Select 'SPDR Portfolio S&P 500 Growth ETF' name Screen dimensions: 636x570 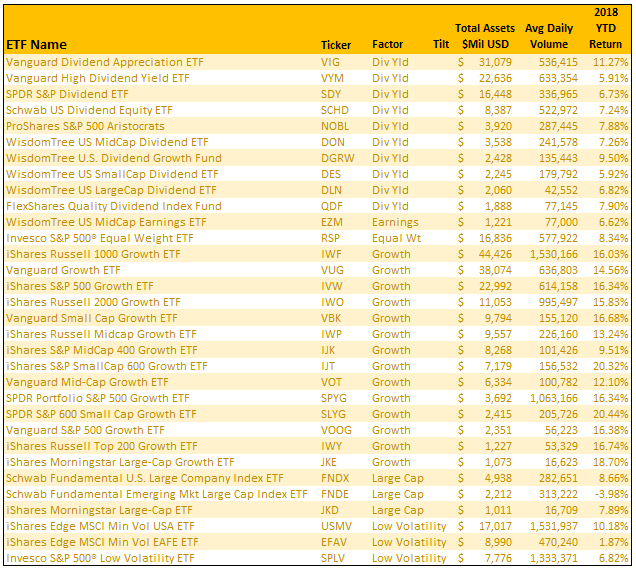97,398
